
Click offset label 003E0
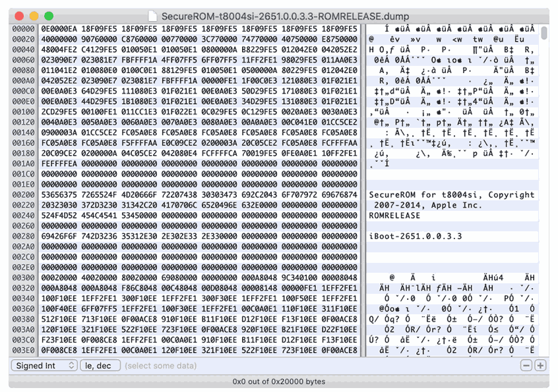click(24, 350)
